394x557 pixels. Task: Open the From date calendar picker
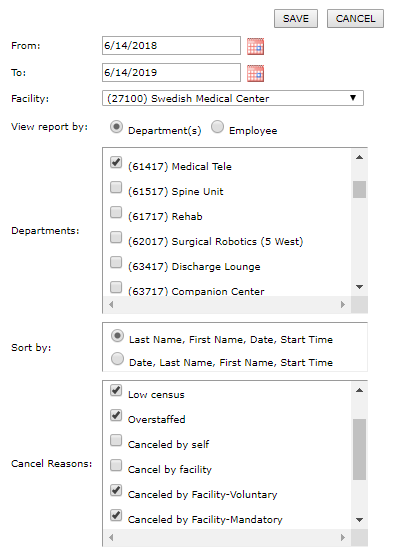tap(255, 47)
